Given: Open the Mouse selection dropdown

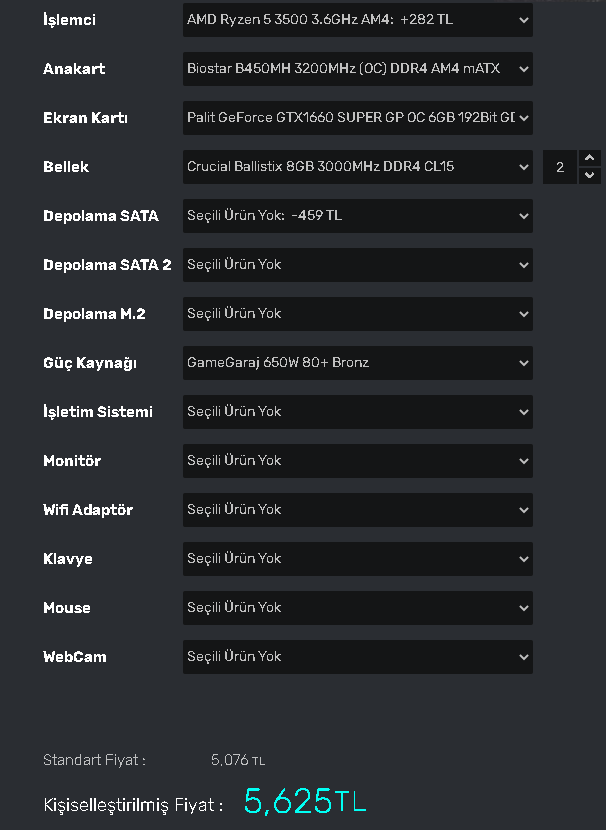Looking at the screenshot, I should pos(357,607).
